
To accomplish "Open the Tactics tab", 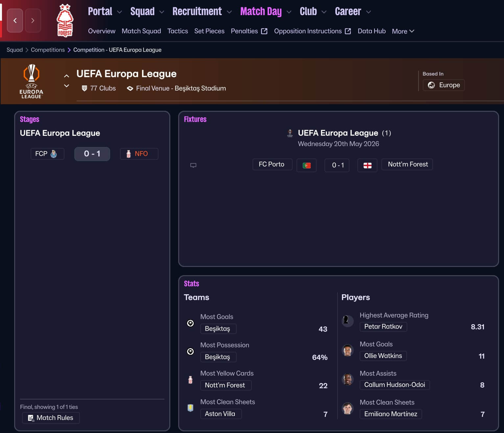I will pos(178,31).
